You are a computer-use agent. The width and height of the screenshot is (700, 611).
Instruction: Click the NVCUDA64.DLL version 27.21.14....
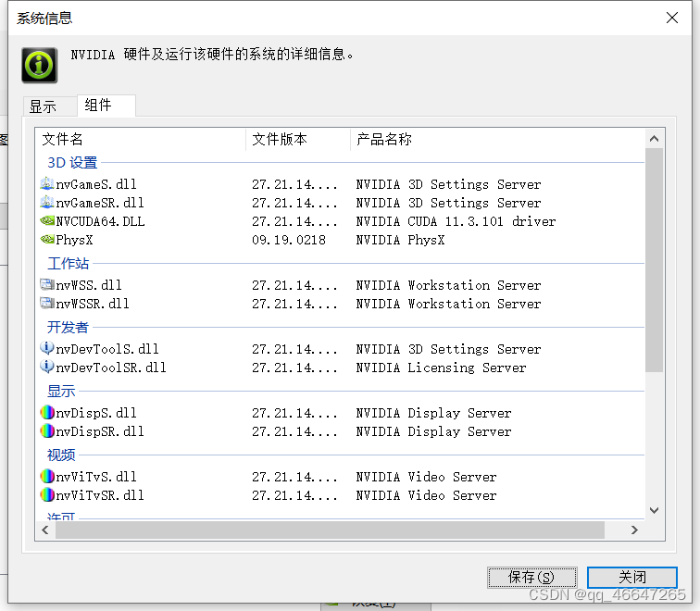pos(294,221)
